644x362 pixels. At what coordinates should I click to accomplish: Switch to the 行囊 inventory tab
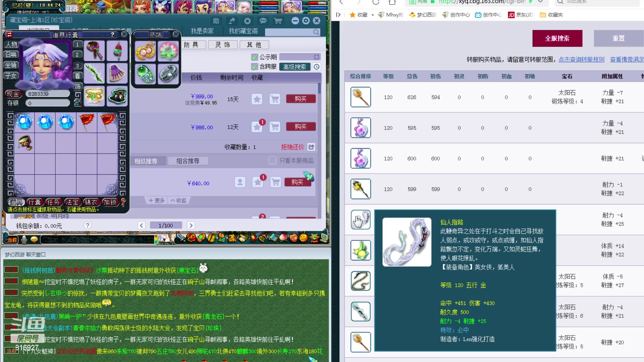[35, 202]
